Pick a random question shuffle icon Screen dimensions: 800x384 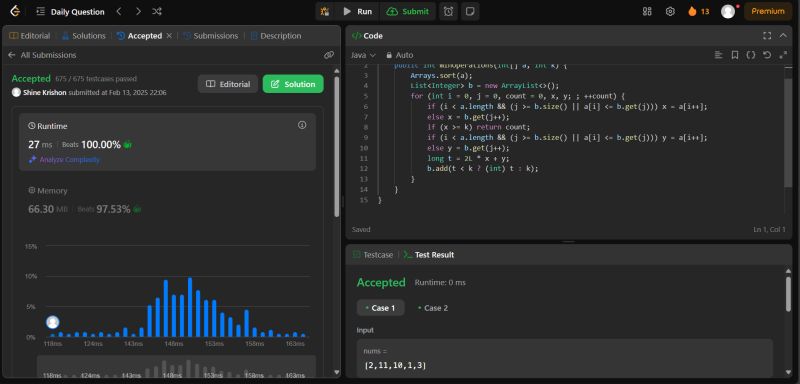(157, 11)
